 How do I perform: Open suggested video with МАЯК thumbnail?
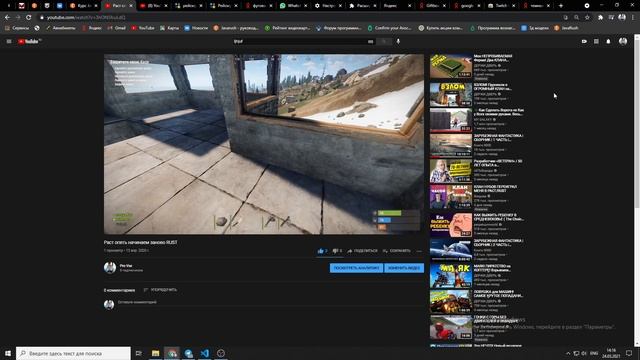[x=451, y=276]
